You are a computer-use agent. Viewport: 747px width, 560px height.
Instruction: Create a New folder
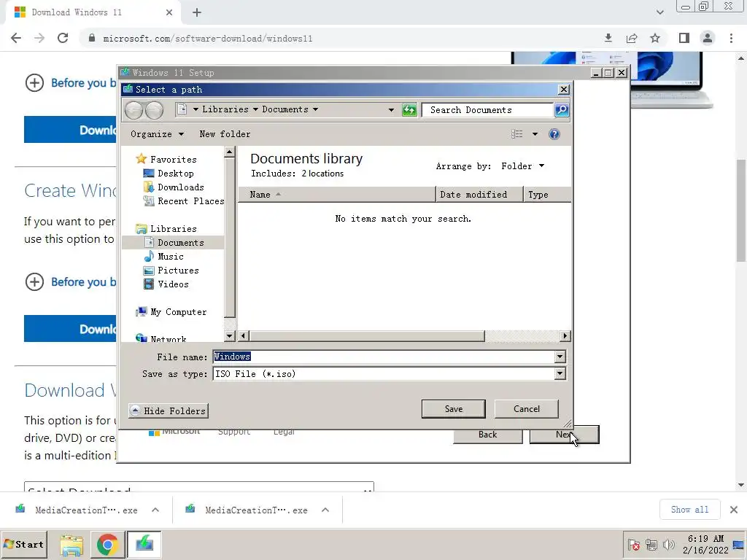[225, 134]
